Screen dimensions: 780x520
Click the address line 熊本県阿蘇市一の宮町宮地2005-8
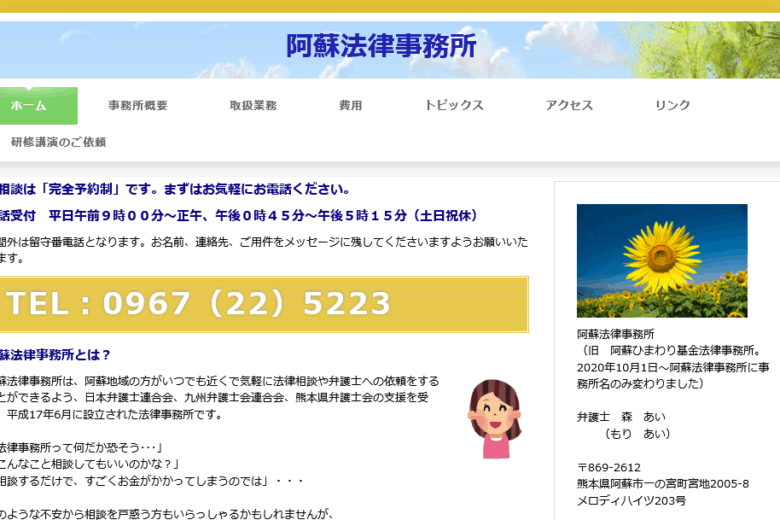(662, 484)
